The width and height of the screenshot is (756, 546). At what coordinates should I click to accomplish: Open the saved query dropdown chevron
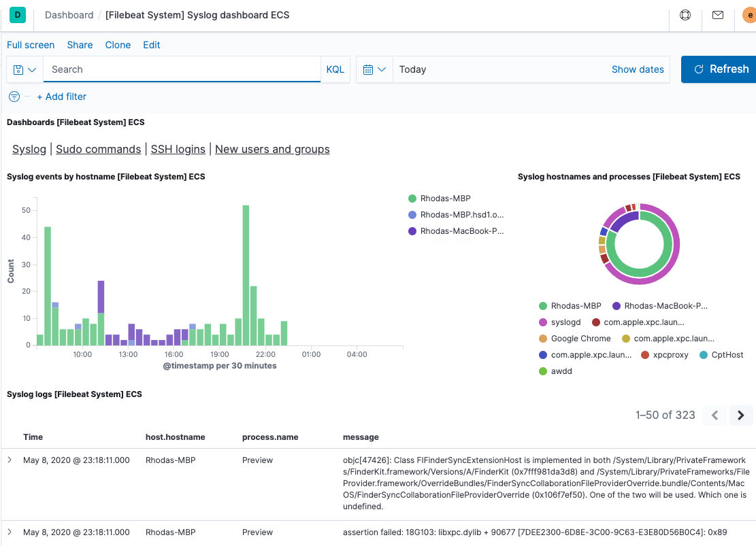tap(30, 69)
